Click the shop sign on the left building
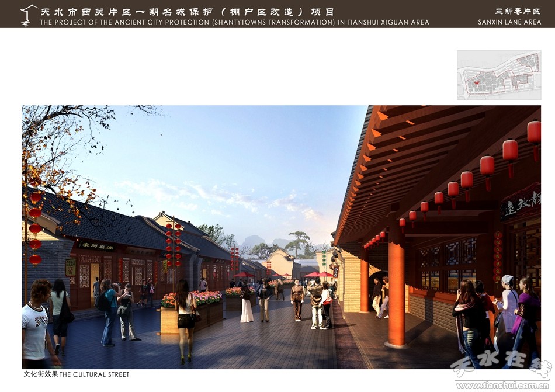The image size is (555, 392). [97, 246]
